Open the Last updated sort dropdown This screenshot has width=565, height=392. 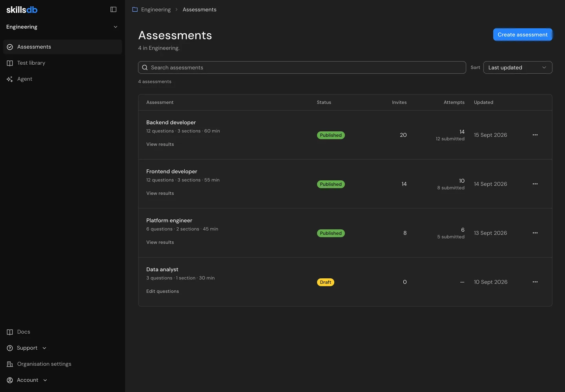518,67
